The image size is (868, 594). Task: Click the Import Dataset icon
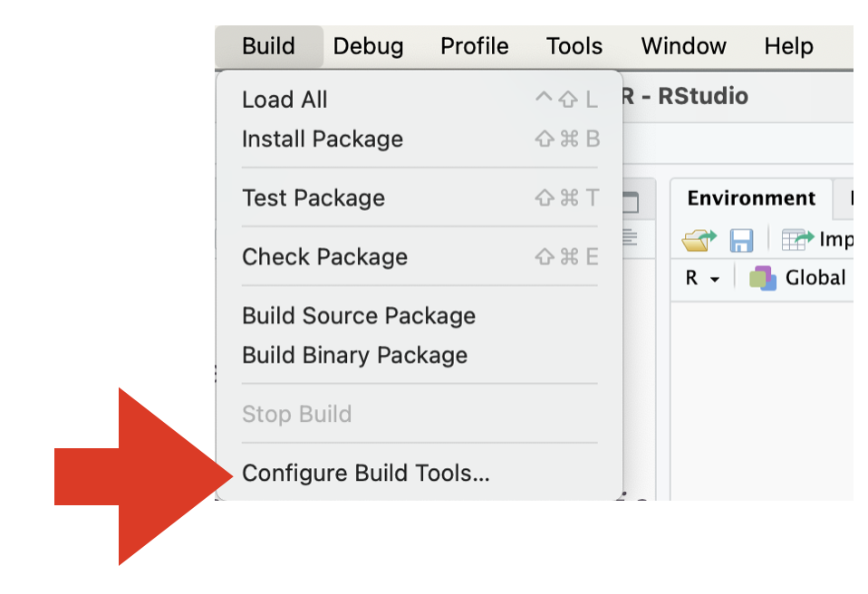pos(798,240)
